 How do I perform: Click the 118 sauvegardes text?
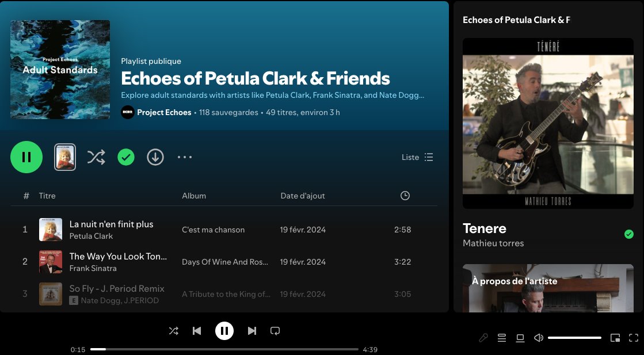click(x=229, y=112)
